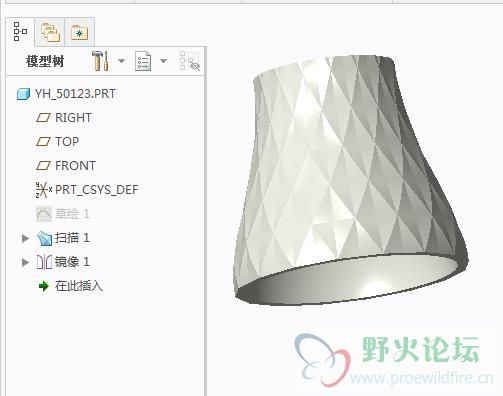
Task: Click the FRONT plane icon
Action: pyautogui.click(x=43, y=166)
